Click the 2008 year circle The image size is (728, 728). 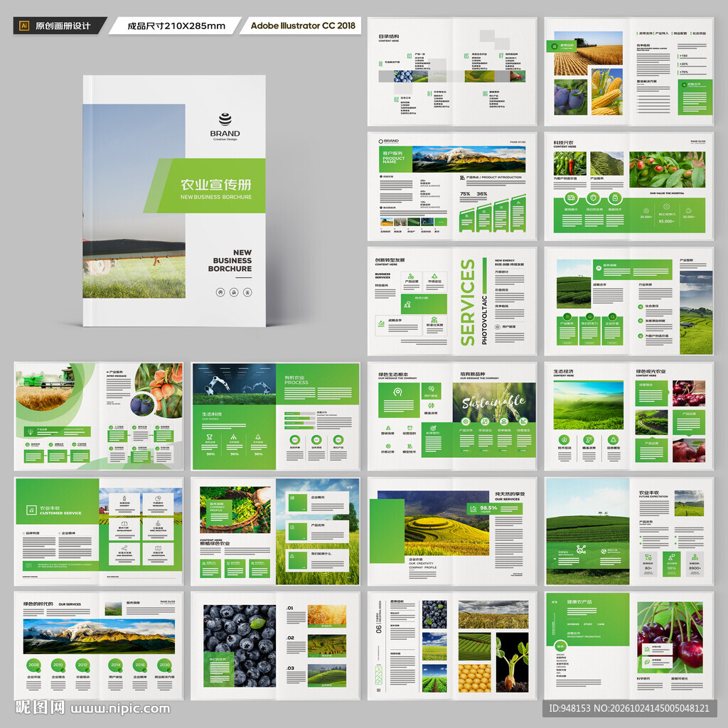point(34,665)
